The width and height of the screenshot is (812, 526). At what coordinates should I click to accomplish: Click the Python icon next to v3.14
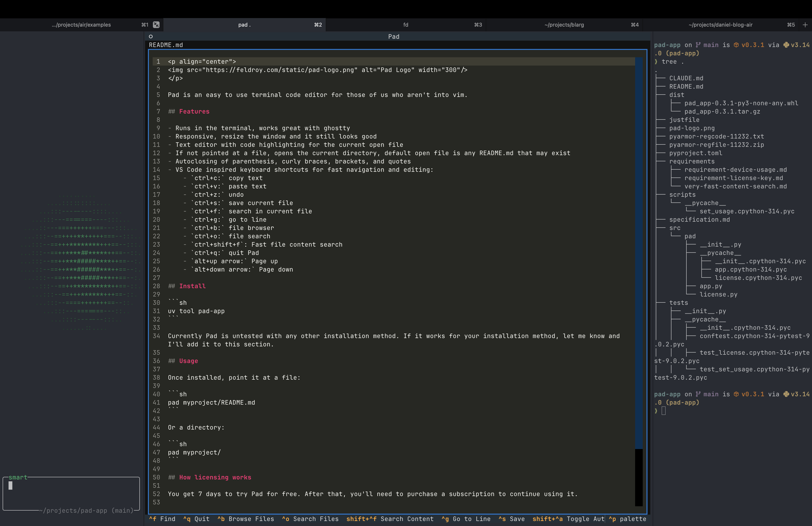786,45
